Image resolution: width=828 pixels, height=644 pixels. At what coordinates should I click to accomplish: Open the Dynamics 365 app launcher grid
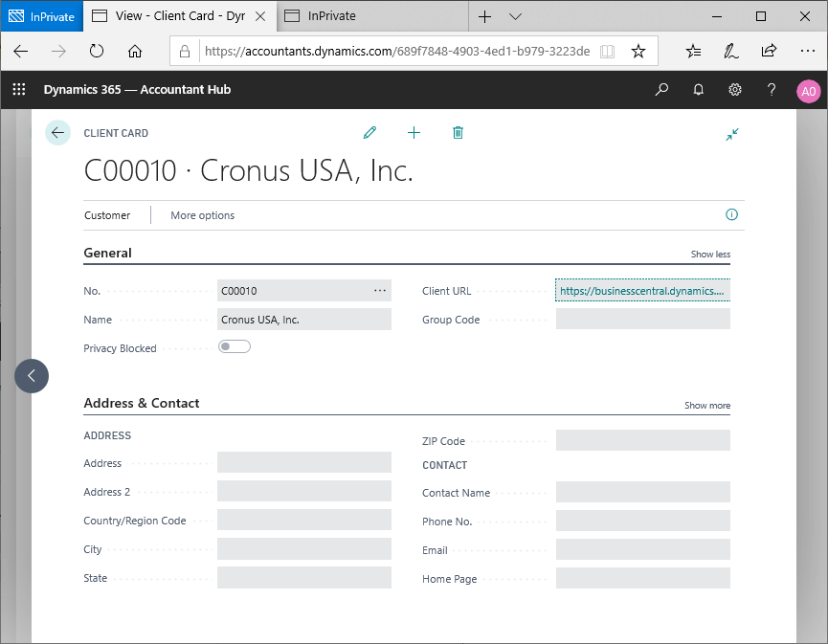[19, 89]
